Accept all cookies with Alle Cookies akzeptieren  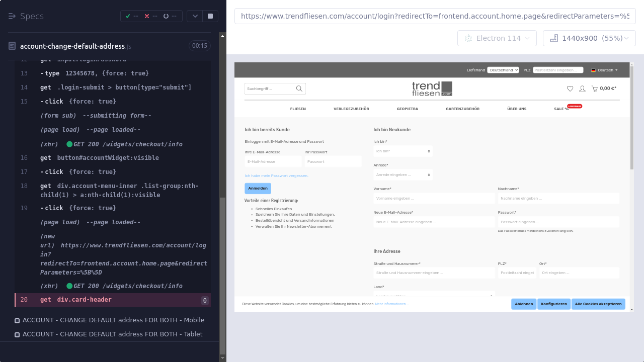pos(598,304)
